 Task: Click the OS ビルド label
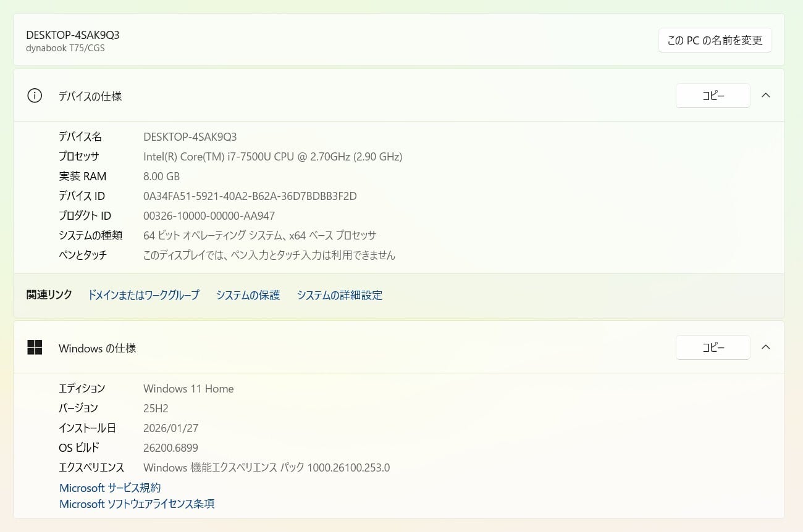(79, 447)
